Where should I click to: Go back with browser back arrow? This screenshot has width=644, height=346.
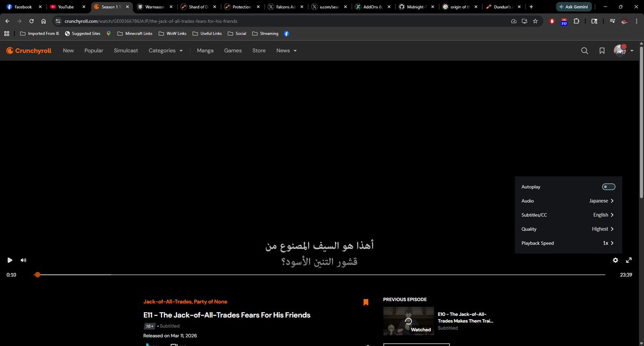click(8, 21)
